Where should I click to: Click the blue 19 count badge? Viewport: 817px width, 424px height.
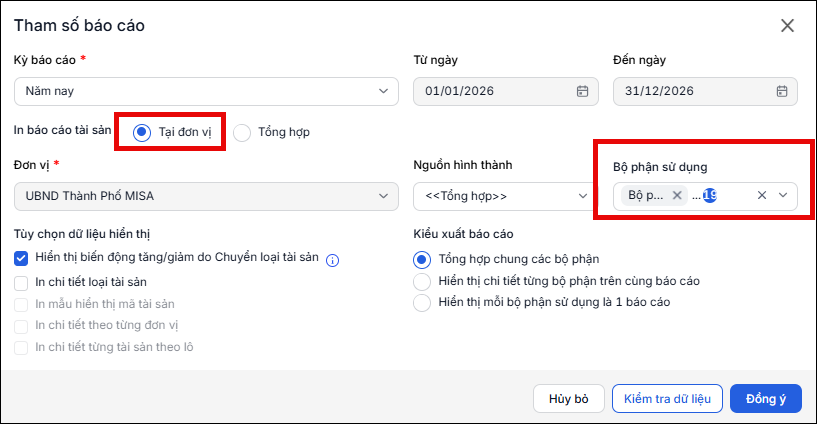tap(710, 195)
